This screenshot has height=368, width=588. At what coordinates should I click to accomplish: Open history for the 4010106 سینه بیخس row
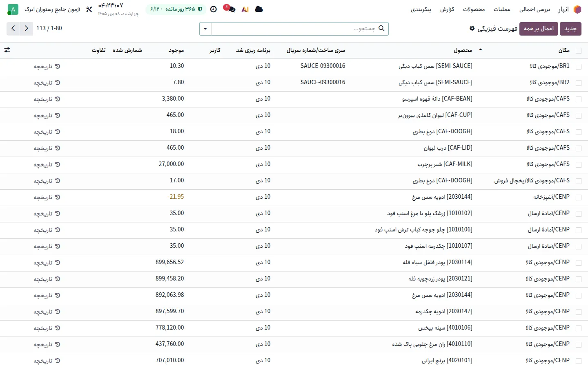point(47,328)
